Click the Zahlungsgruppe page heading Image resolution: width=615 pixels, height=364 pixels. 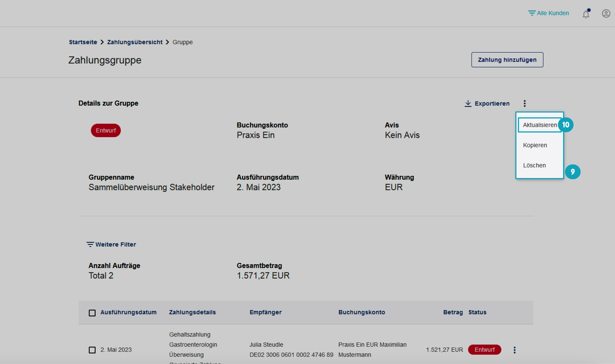tap(105, 60)
